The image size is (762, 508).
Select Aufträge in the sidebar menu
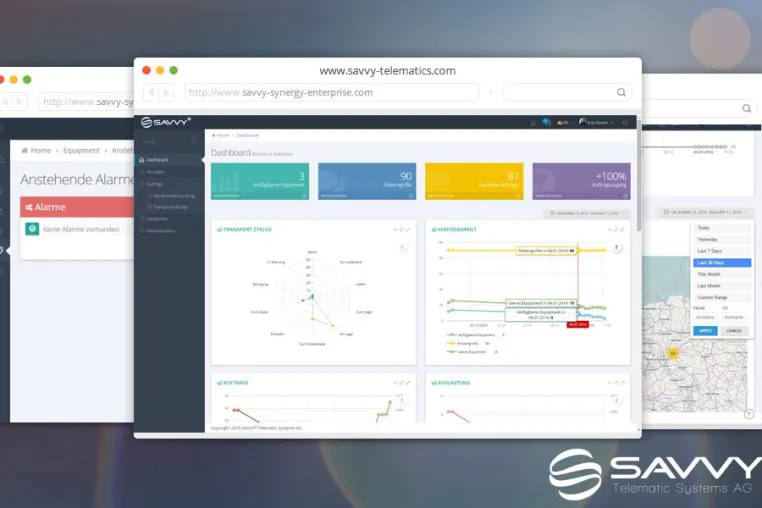[169, 184]
